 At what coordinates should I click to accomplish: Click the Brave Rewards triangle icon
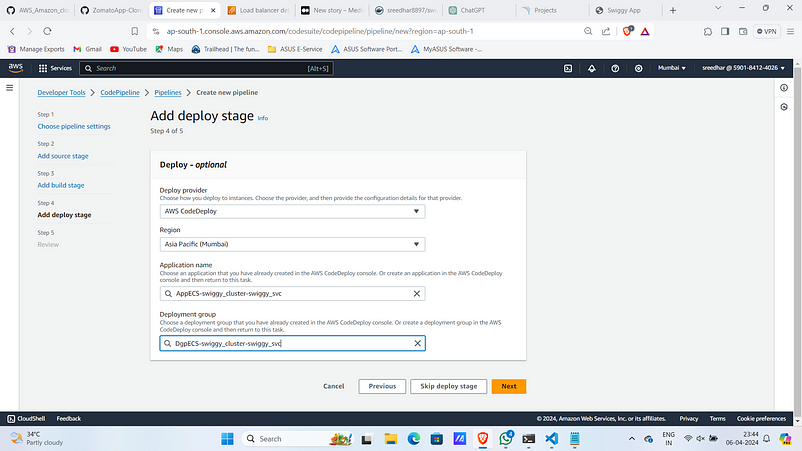point(645,31)
